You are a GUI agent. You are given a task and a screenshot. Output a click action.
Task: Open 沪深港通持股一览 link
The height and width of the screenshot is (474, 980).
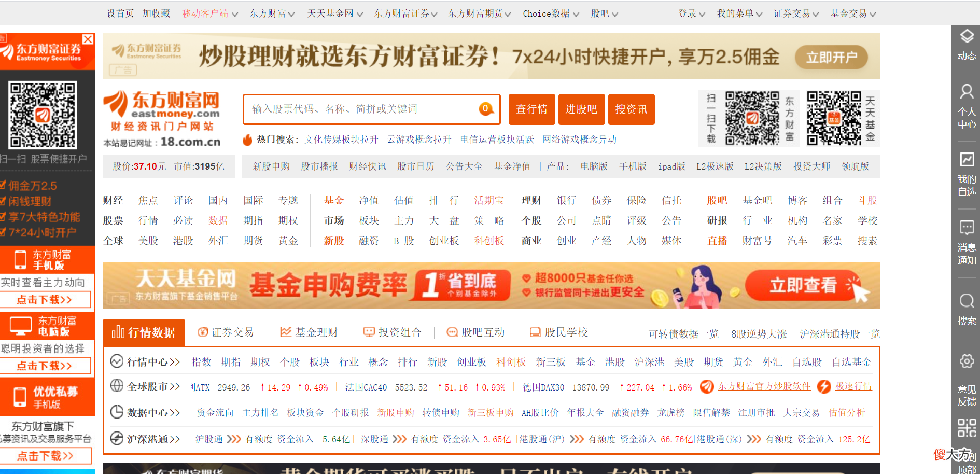(x=840, y=334)
